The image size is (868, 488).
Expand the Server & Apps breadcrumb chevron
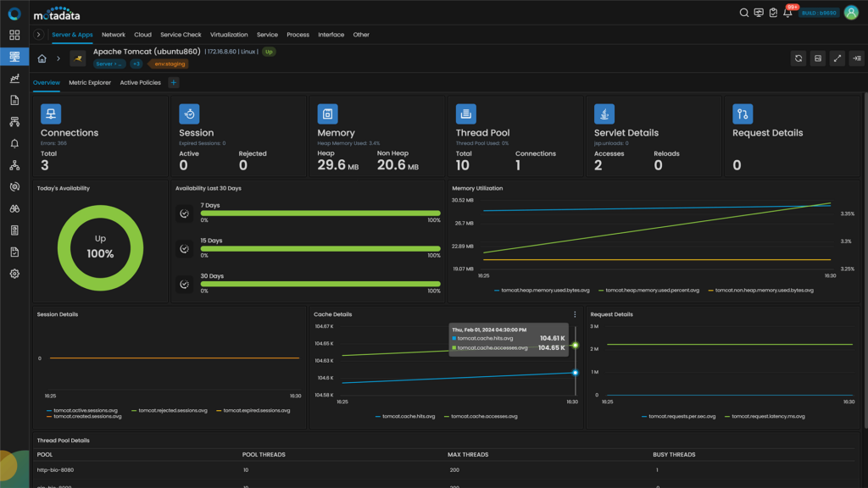[37, 35]
